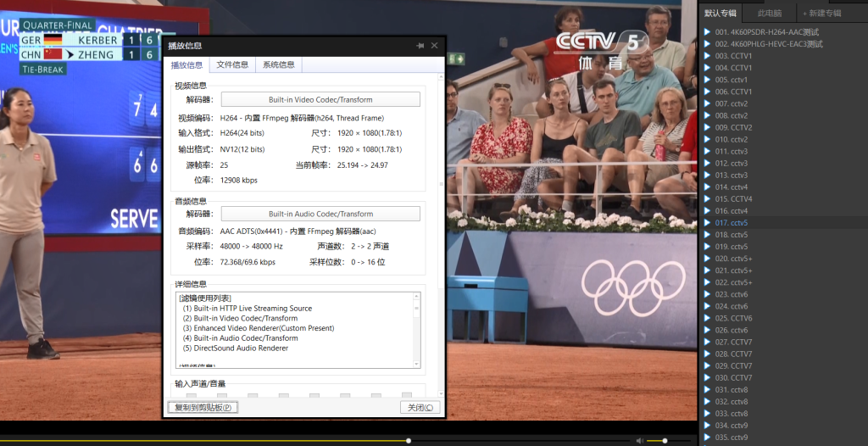868x446 pixels.
Task: Click the 复制到剪贴板 button
Action: (203, 407)
